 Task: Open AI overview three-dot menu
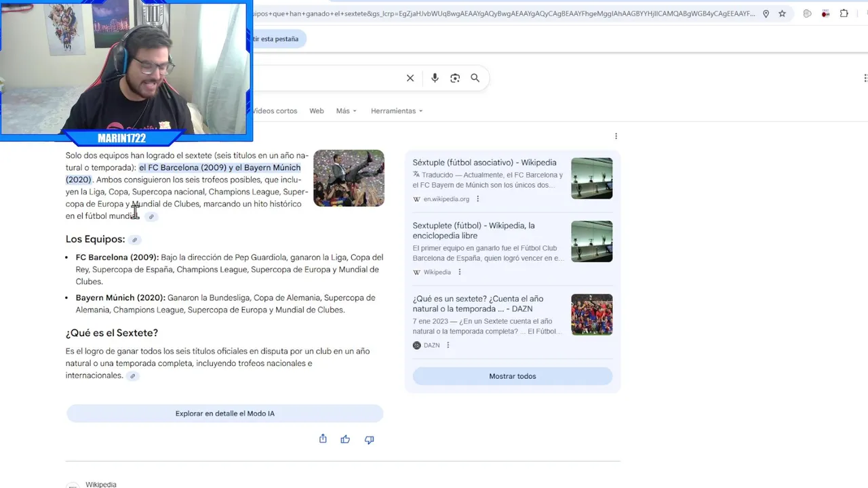pyautogui.click(x=616, y=136)
